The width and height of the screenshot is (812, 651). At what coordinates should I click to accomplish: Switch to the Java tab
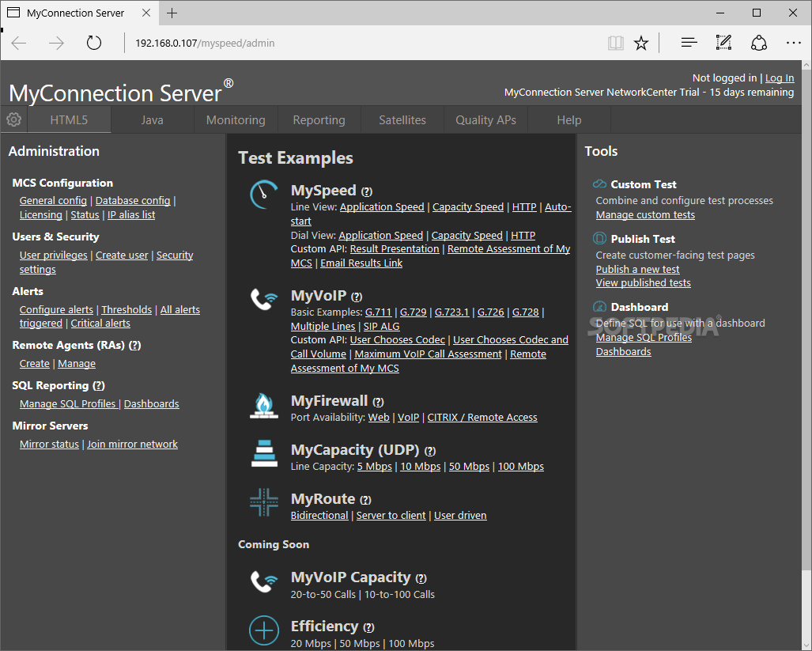coord(153,119)
